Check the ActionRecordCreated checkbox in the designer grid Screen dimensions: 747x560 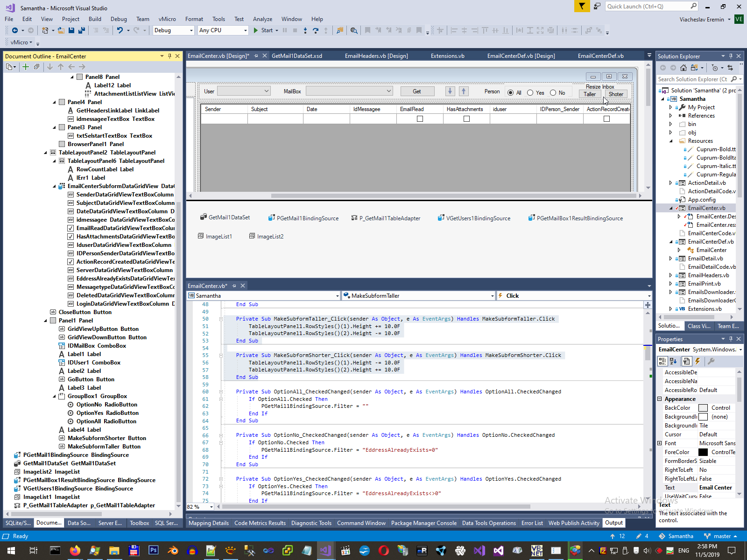(x=606, y=119)
